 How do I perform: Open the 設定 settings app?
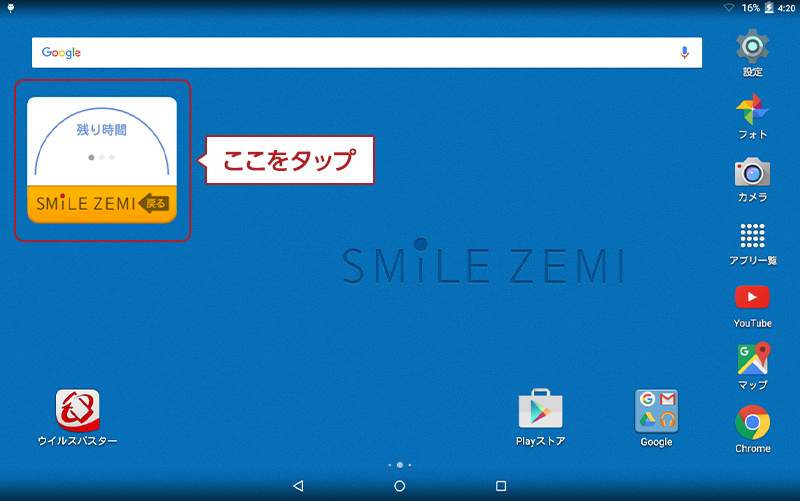(x=752, y=53)
